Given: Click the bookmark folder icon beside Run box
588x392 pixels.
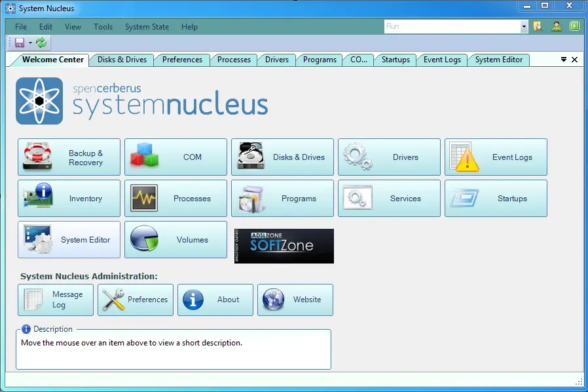Looking at the screenshot, I should [x=538, y=26].
